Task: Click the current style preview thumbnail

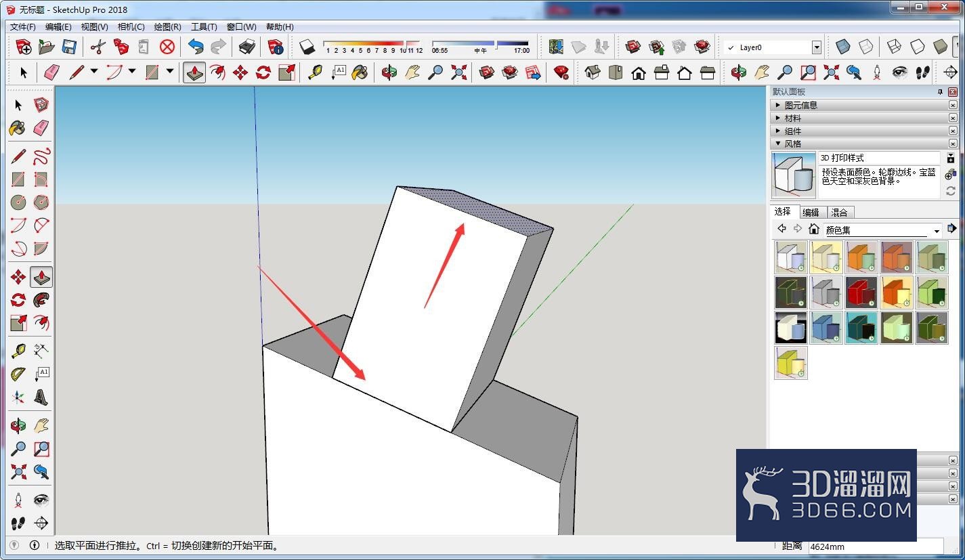Action: [x=793, y=175]
